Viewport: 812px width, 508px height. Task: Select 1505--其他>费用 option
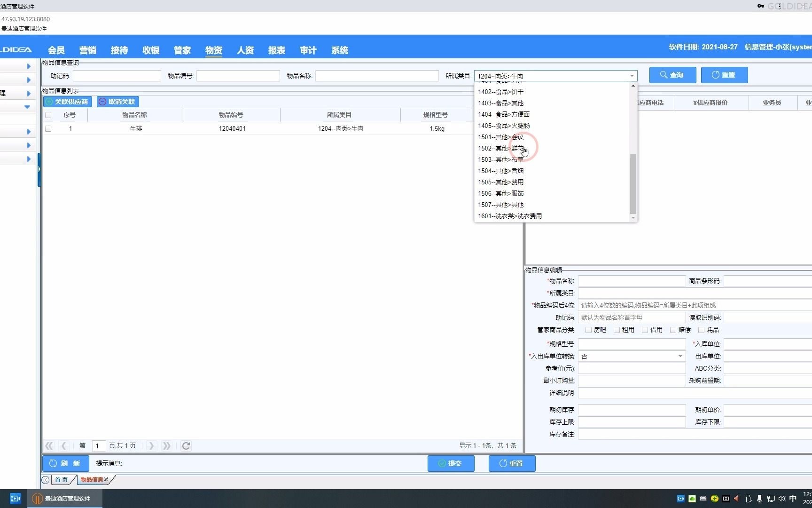pos(552,182)
